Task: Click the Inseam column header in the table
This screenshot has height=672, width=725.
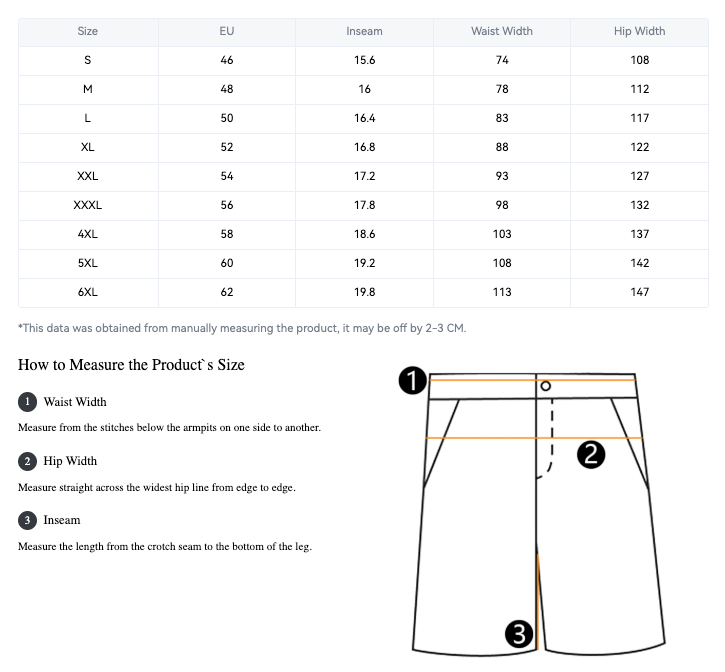Action: click(x=364, y=31)
